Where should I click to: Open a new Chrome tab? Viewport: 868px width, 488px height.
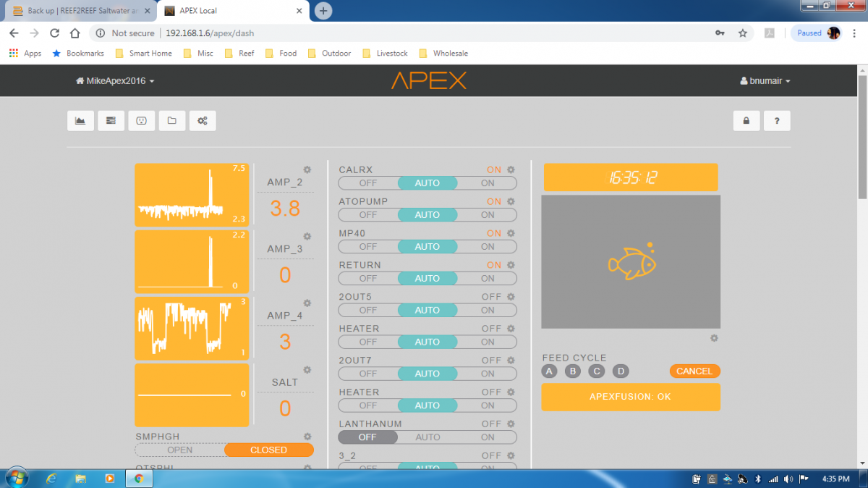click(x=323, y=11)
